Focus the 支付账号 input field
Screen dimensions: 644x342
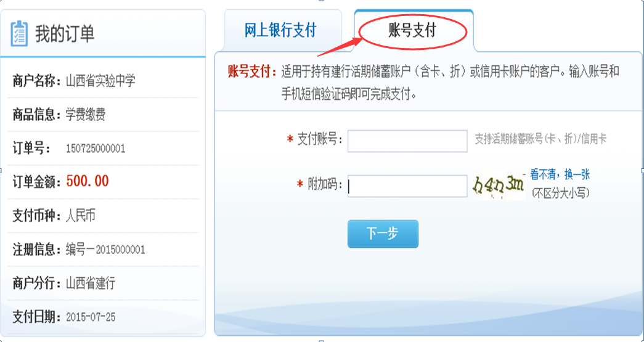[x=407, y=141]
